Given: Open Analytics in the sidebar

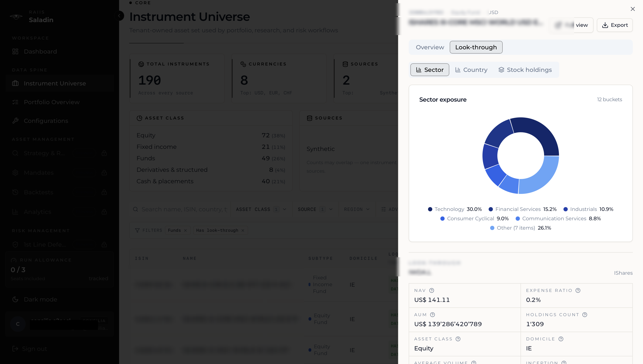Looking at the screenshot, I should point(60,212).
